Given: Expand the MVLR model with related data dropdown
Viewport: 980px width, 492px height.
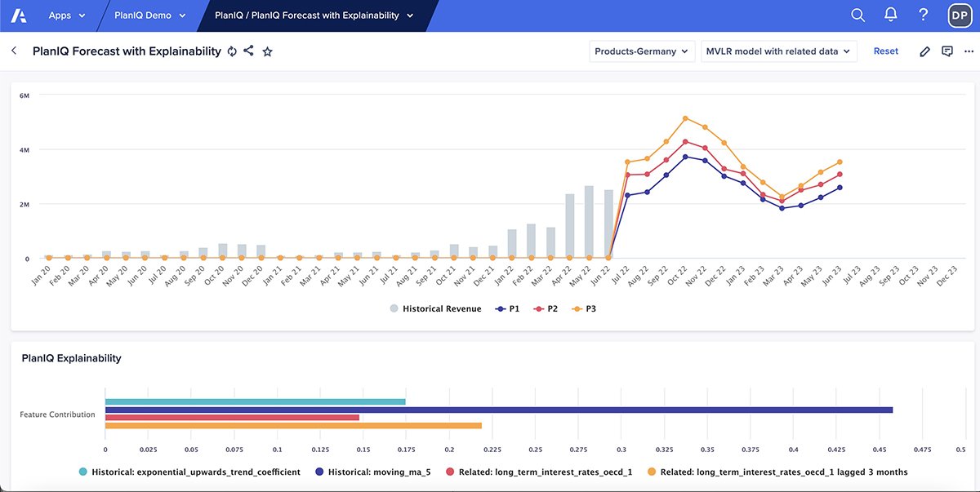Looking at the screenshot, I should (778, 51).
